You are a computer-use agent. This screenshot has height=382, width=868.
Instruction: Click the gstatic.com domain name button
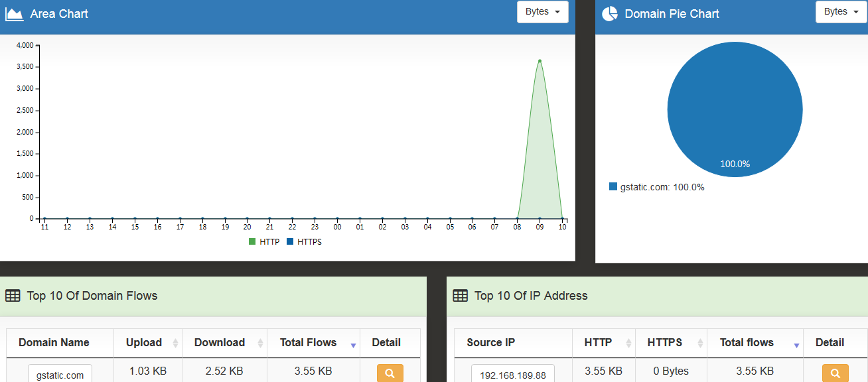click(60, 375)
